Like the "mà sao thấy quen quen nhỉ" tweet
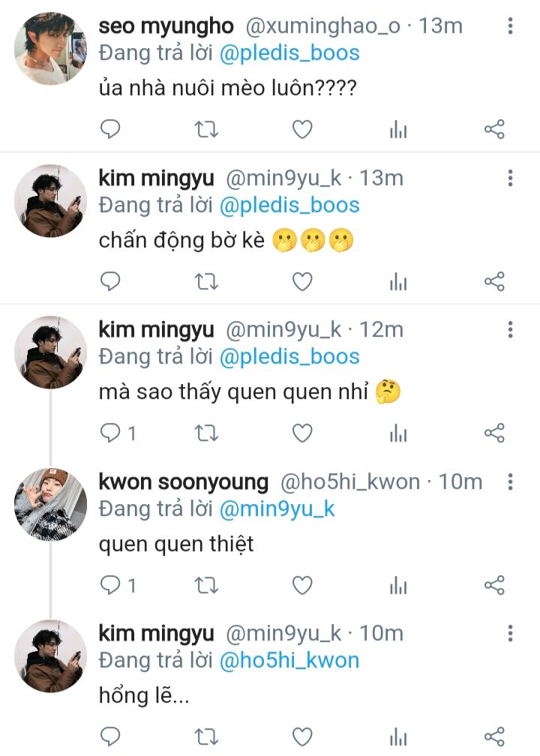540x756 pixels. (x=302, y=433)
